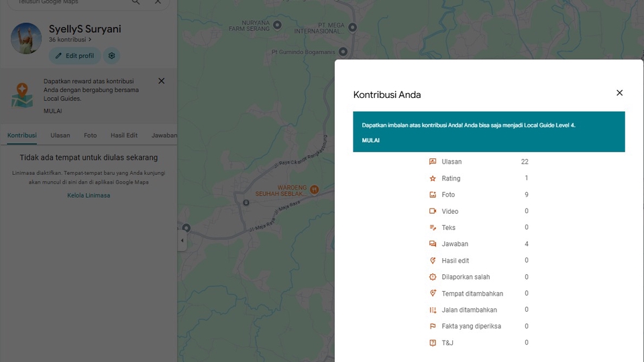Open SyellyS Suryani profile photo
The image size is (644, 362).
(26, 38)
